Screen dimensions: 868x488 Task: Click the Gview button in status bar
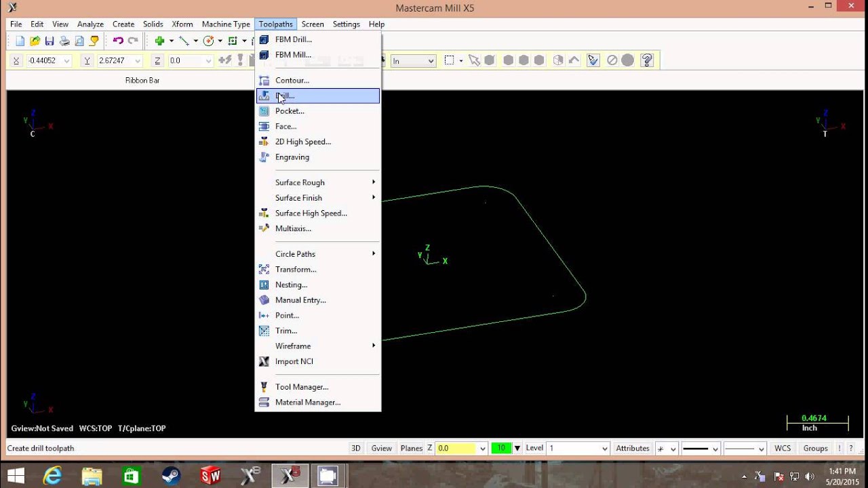point(381,448)
